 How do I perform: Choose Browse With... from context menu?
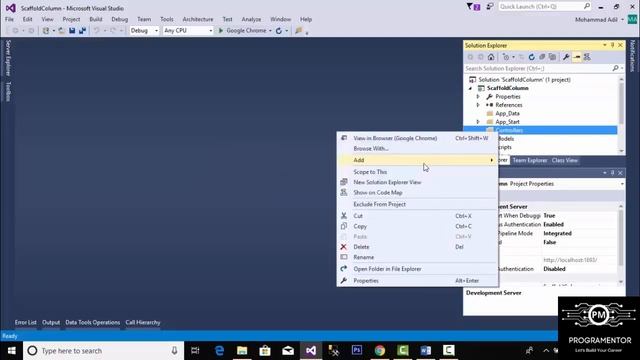coord(417,149)
